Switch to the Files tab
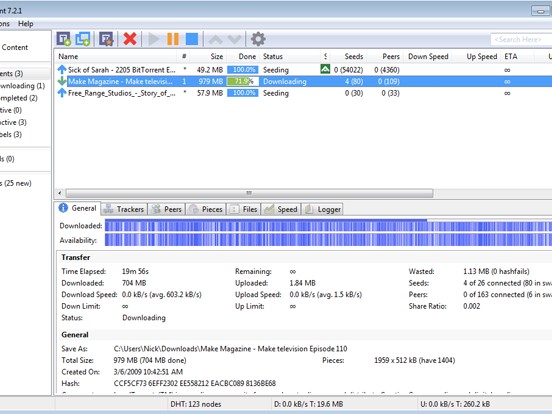This screenshot has width=552, height=414. tap(244, 209)
